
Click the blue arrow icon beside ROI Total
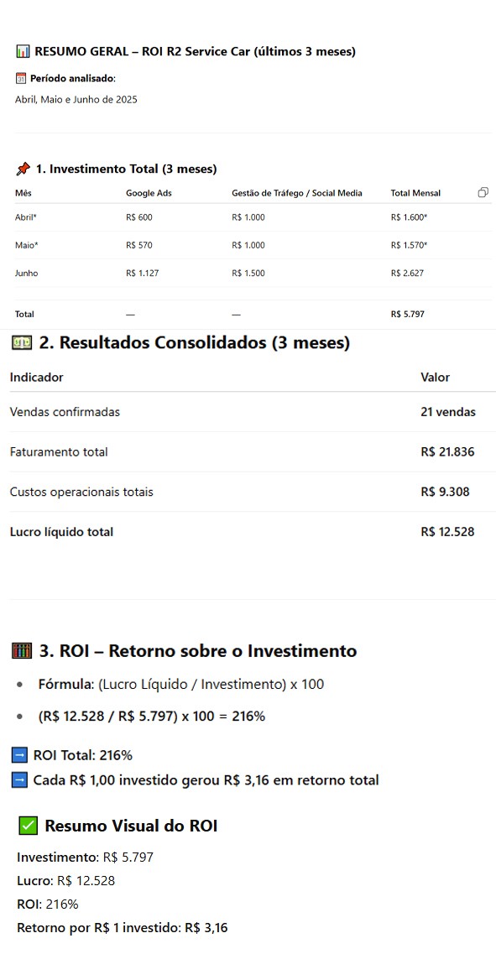pos(19,755)
